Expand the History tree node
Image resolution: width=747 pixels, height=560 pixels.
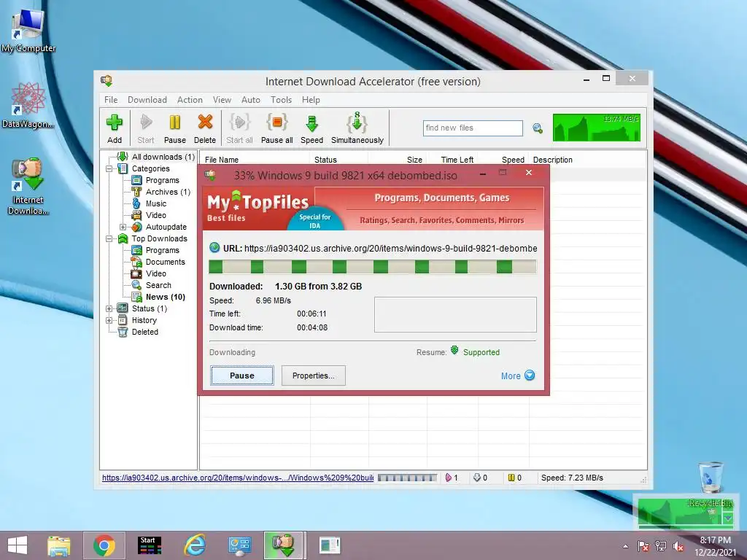coord(109,321)
